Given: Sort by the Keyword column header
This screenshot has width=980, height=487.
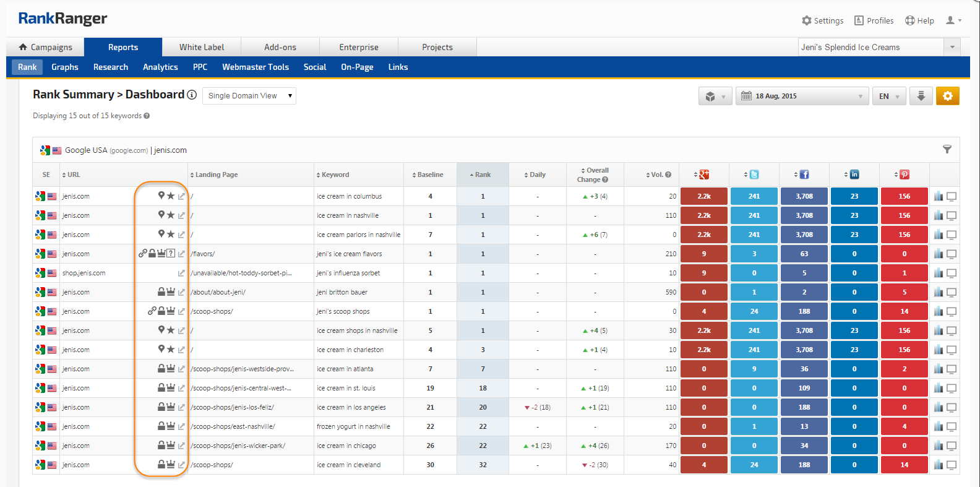Looking at the screenshot, I should 335,175.
